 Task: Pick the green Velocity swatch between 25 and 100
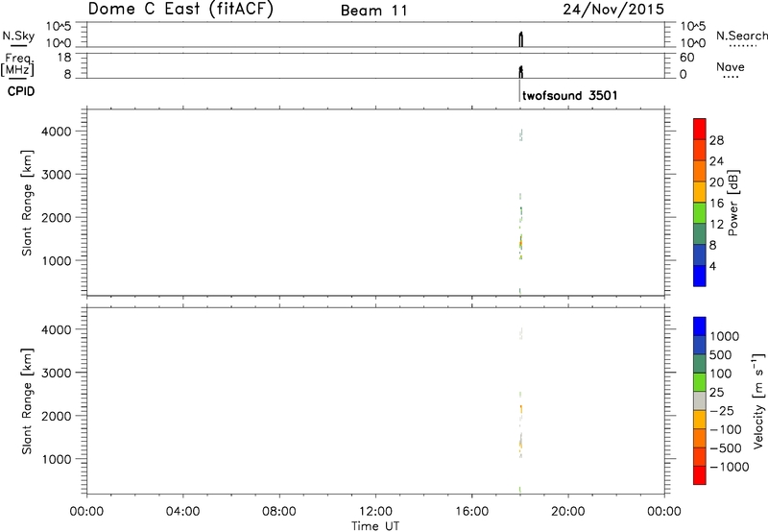[700, 382]
